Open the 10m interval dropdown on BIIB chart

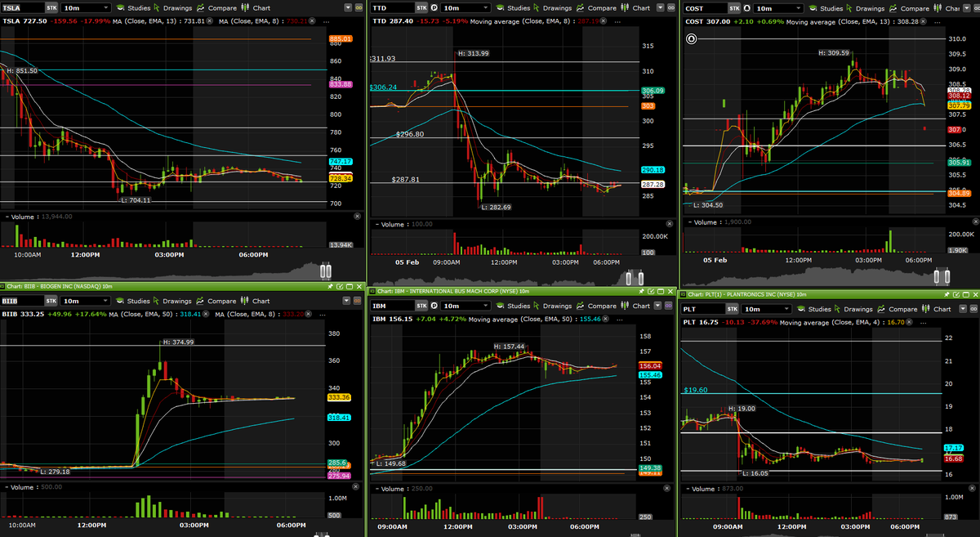point(86,301)
